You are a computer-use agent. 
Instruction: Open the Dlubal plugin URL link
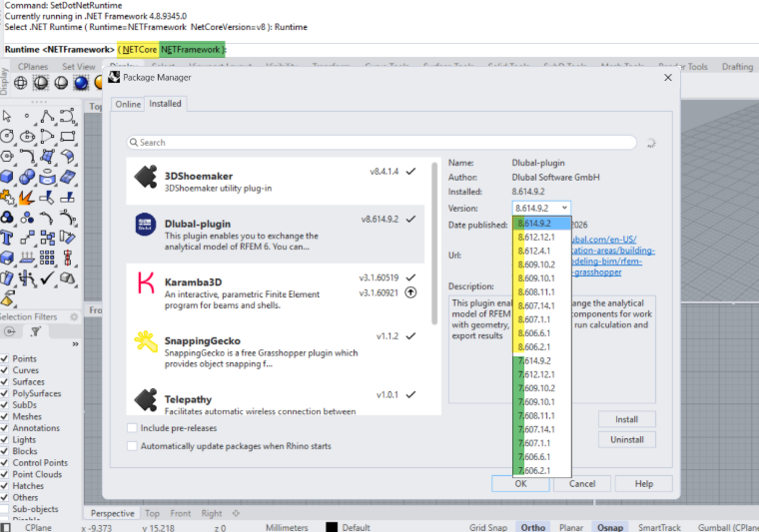612,256
